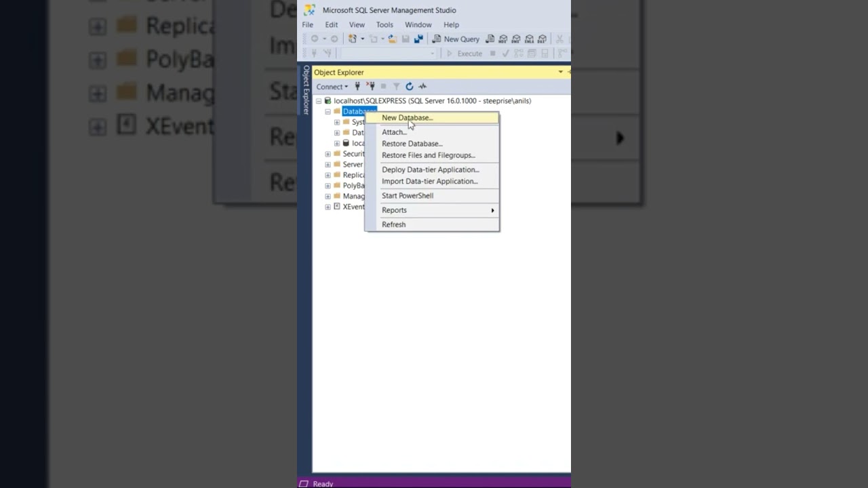The image size is (868, 488).
Task: Open the Object Explorer window options arrow
Action: pos(561,72)
